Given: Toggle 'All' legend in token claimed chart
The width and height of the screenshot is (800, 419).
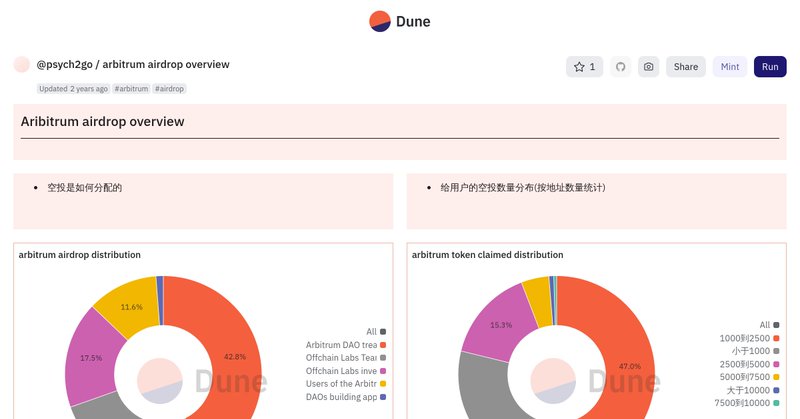Looking at the screenshot, I should coord(769,325).
